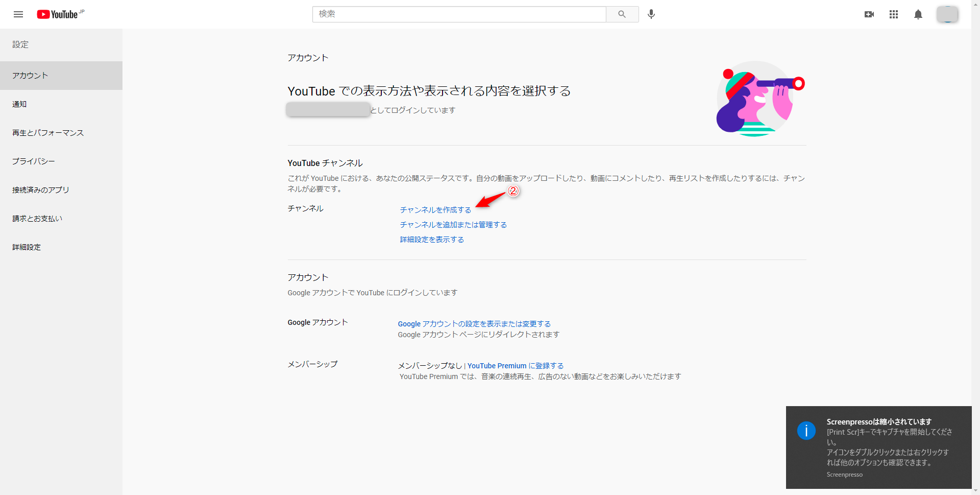The width and height of the screenshot is (980, 495).
Task: Open the notifications bell
Action: 918,14
